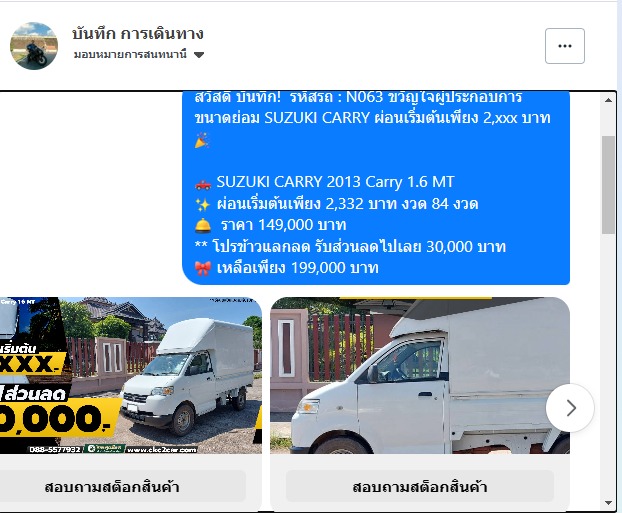Click the scrollbar down arrow
The width and height of the screenshot is (622, 513).
click(608, 503)
